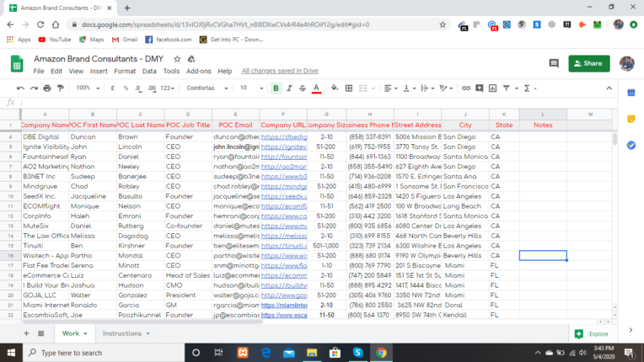Screen dimensions: 644x362
Task: Click the Undo icon in toolbar
Action: [x=20, y=88]
